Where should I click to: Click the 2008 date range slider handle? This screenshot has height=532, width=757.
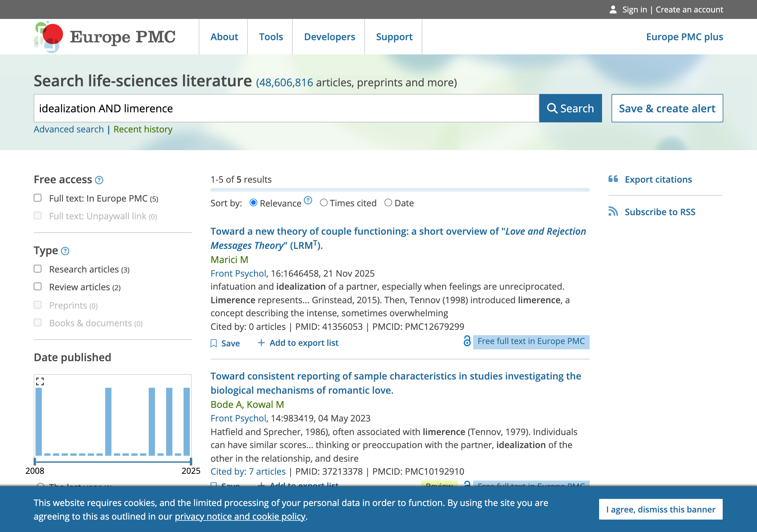[35, 461]
